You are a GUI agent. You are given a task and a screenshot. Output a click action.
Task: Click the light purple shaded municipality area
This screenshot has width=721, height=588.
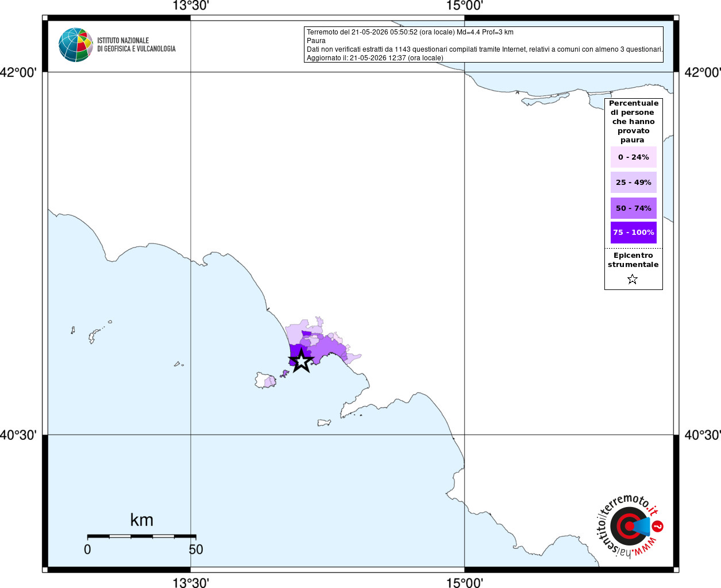pos(296,334)
